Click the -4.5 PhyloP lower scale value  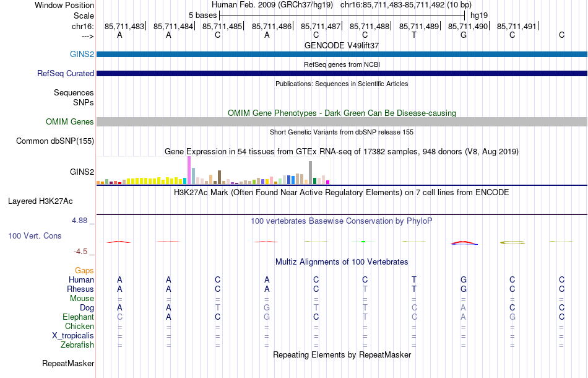(x=80, y=252)
